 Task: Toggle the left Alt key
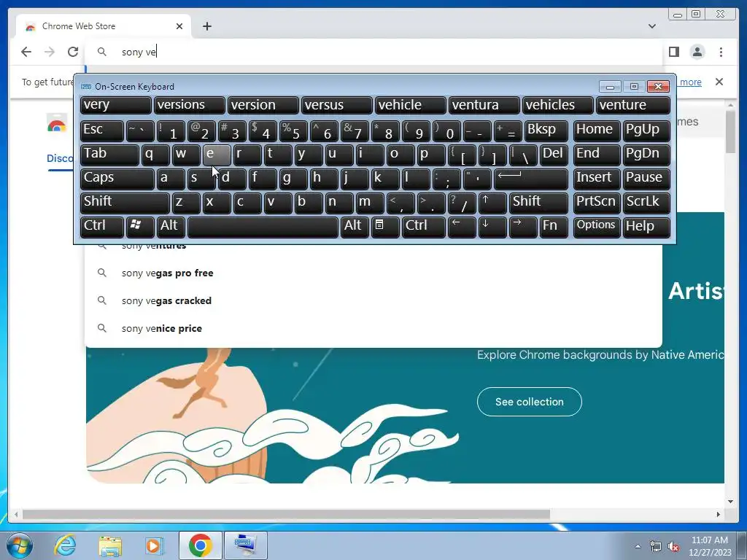(171, 227)
